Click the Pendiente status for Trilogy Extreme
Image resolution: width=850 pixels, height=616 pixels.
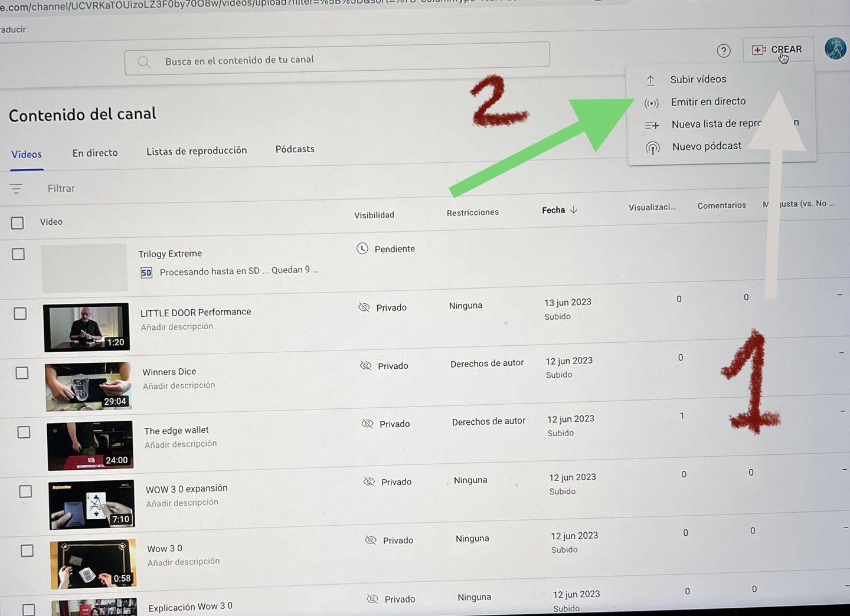394,249
